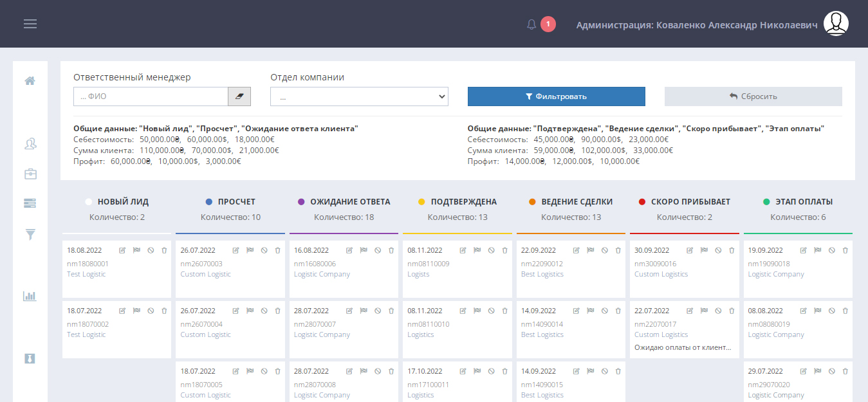Delete deal nm26070003 using the trash icon
Image resolution: width=868 pixels, height=402 pixels.
(277, 250)
